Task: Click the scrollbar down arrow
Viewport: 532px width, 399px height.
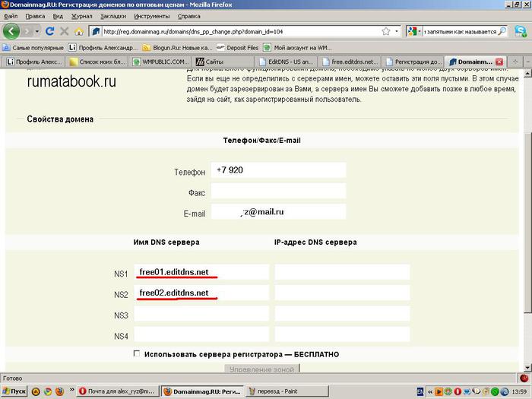Action: [527, 368]
